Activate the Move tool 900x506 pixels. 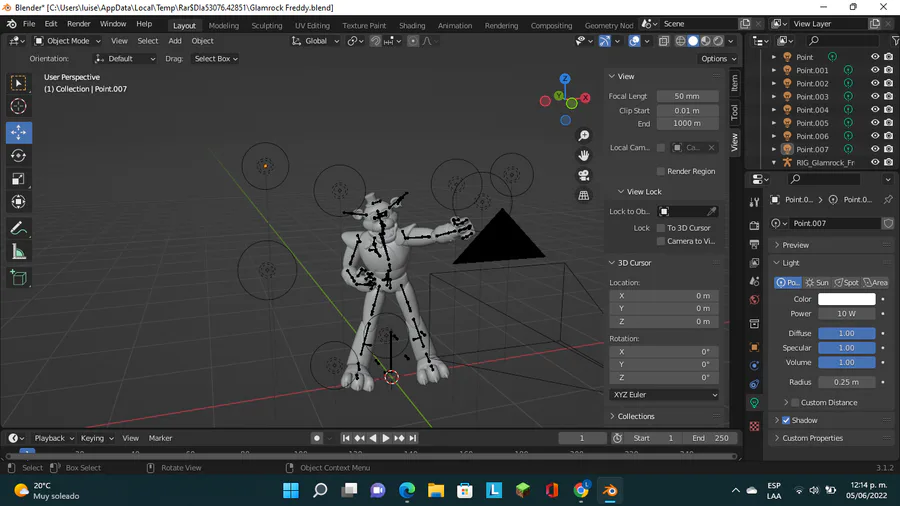pyautogui.click(x=18, y=132)
